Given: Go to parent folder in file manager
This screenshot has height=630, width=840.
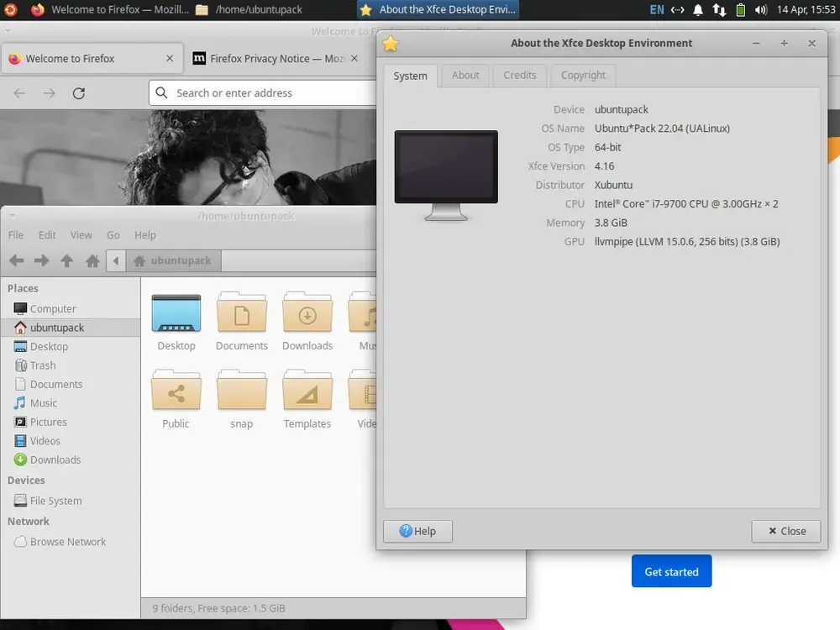Looking at the screenshot, I should tap(67, 261).
